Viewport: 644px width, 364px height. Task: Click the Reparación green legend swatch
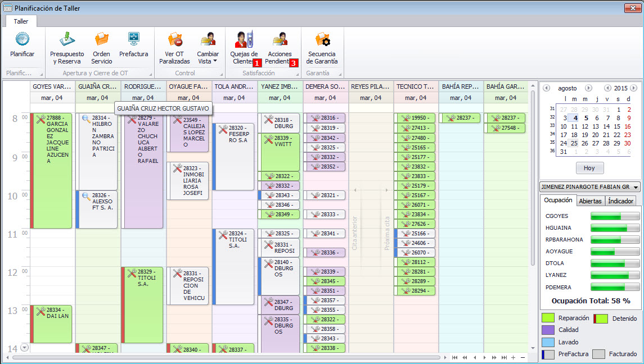[x=547, y=319]
